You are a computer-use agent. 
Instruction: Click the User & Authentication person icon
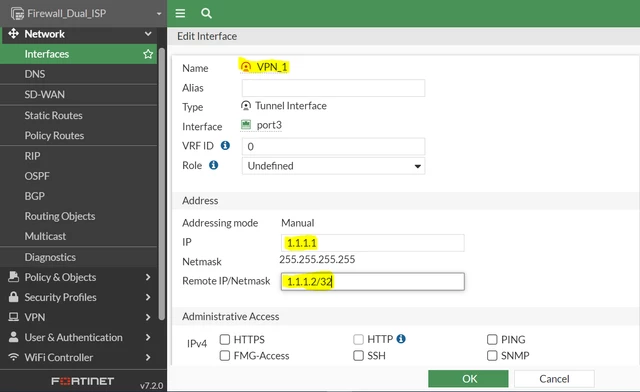13,337
